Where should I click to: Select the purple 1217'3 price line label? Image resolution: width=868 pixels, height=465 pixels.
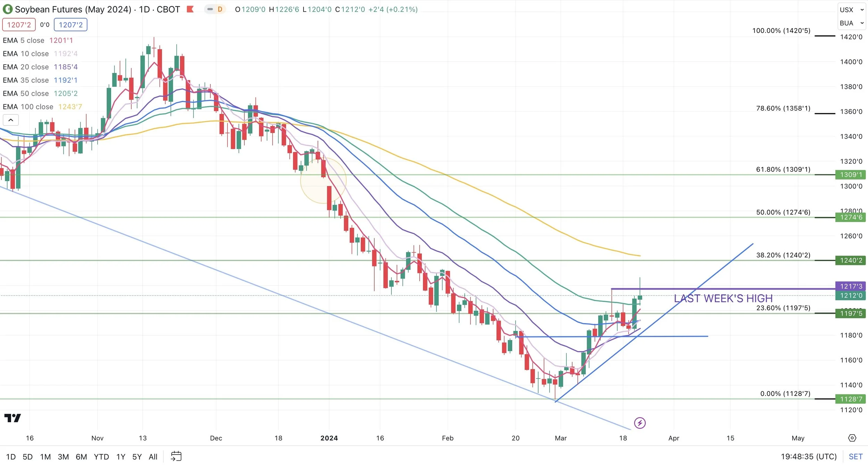(851, 286)
